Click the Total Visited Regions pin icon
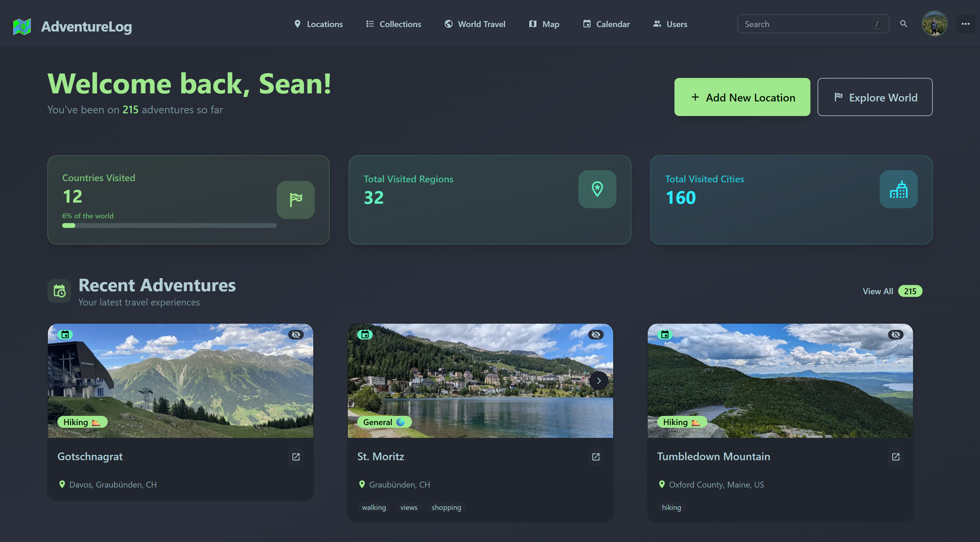Viewport: 980px width, 542px height. 597,189
